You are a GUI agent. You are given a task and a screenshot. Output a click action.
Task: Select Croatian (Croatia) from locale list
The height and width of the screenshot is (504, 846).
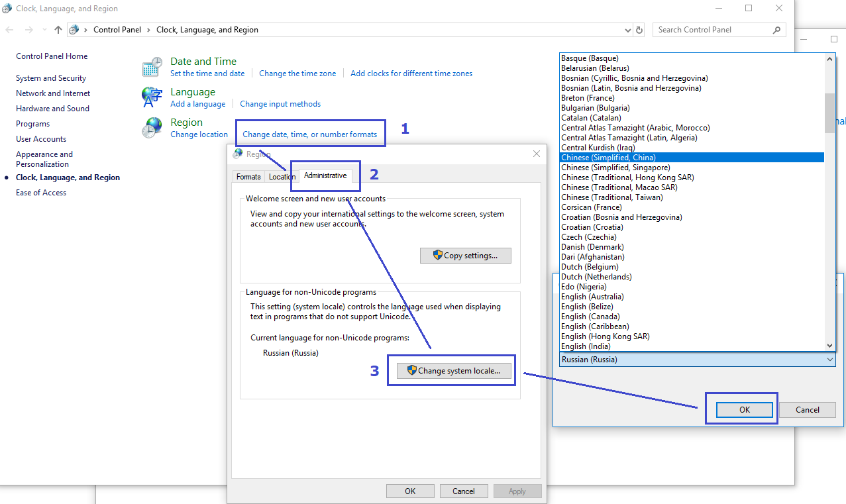click(692, 227)
